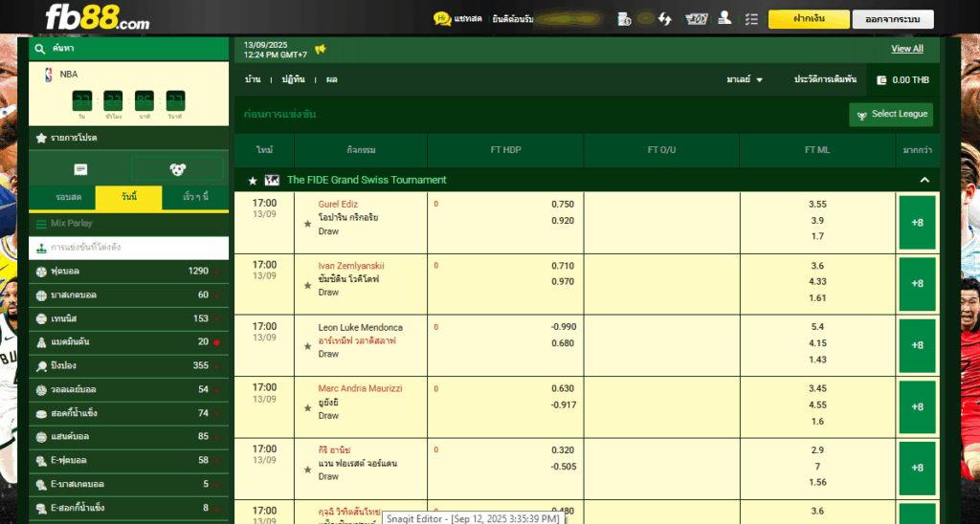This screenshot has width=980, height=524.
Task: Click the badminton shuttlecock icon
Action: click(41, 342)
